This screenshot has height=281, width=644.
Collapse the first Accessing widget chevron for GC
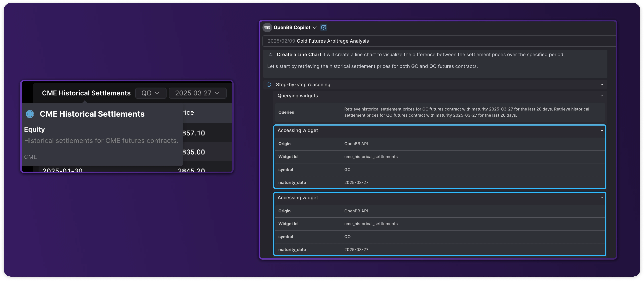(x=602, y=130)
